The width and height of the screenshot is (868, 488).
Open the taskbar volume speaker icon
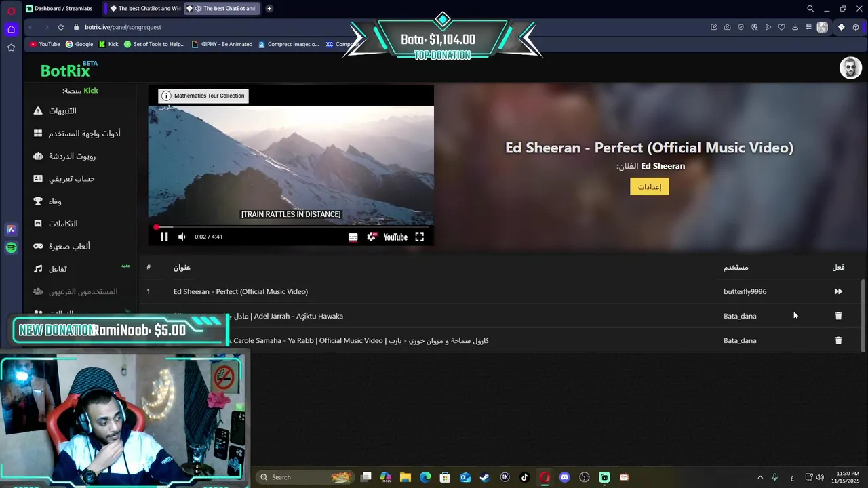(820, 477)
